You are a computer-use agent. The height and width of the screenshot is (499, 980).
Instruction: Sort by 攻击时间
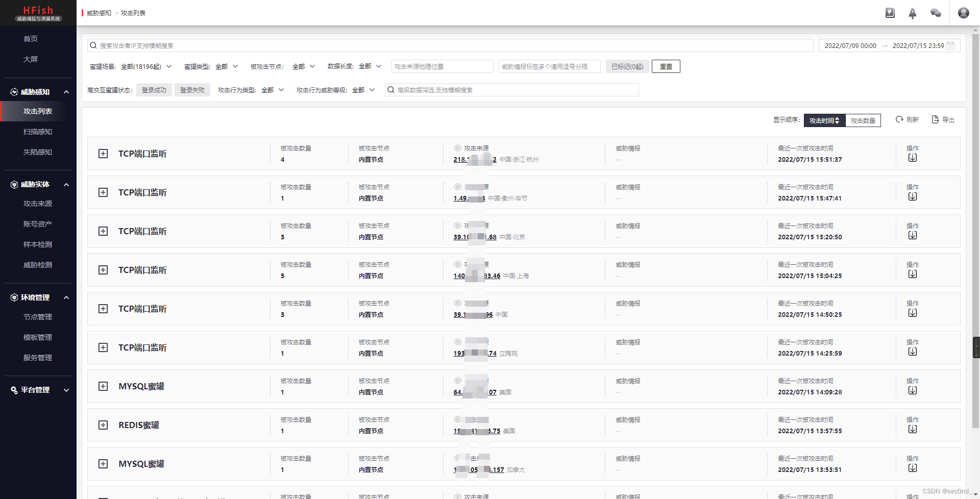pos(824,120)
